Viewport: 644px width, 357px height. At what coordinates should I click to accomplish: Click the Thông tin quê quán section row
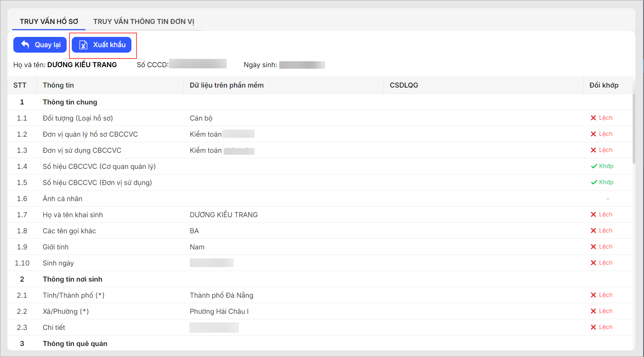coord(75,344)
